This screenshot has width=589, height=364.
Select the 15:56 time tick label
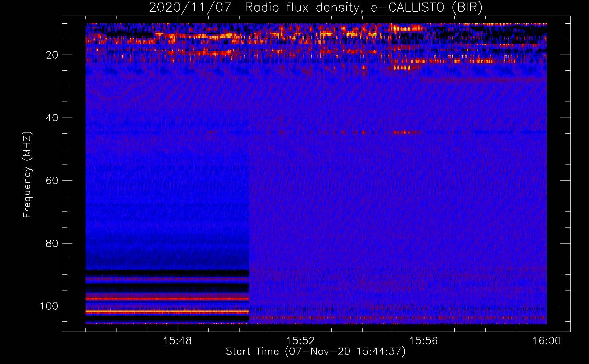(x=423, y=341)
